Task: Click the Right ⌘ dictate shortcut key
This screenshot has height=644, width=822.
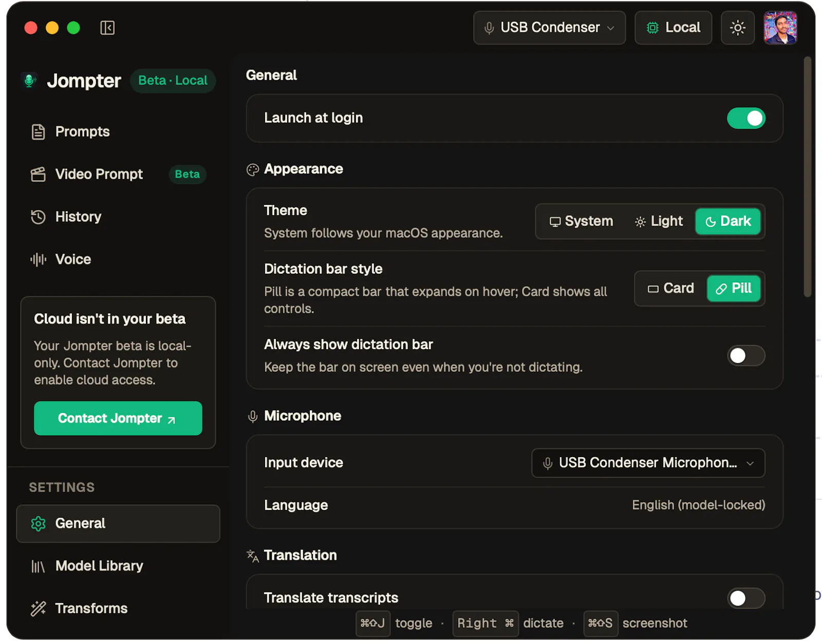Action: coord(485,623)
